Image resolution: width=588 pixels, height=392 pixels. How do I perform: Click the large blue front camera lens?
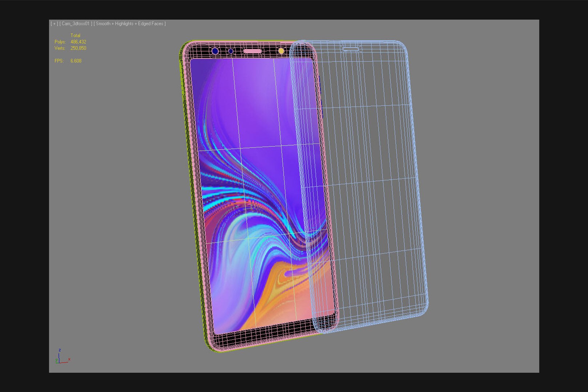tap(215, 51)
